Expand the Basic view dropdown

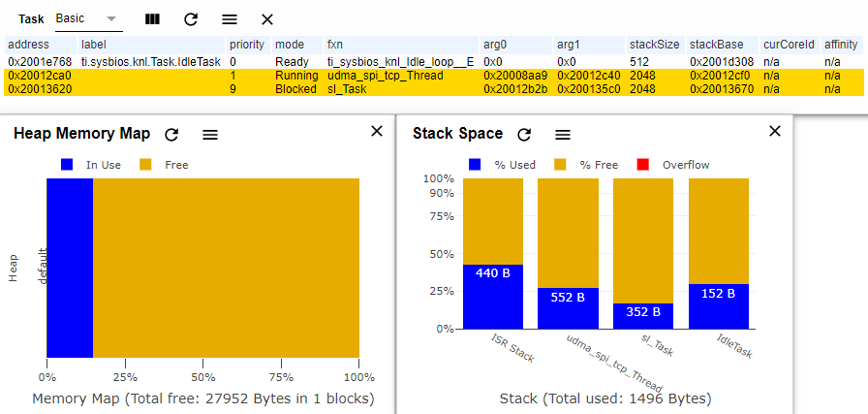pyautogui.click(x=88, y=18)
